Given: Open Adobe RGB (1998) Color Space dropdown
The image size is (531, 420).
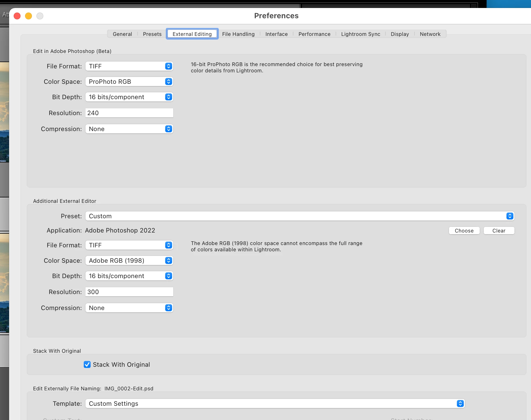Looking at the screenshot, I should coord(129,260).
